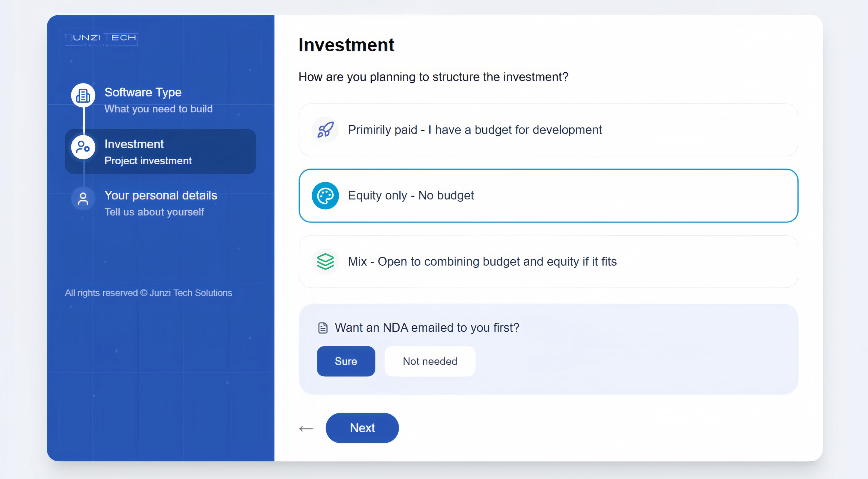868x479 pixels.
Task: Choose Not needed for NDA
Action: pyautogui.click(x=430, y=361)
